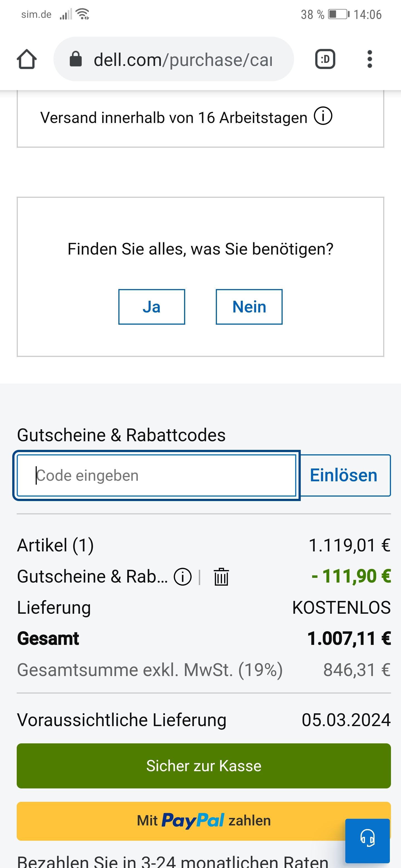The image size is (401, 868).
Task: Tap the browser home icon
Action: pos(27,59)
